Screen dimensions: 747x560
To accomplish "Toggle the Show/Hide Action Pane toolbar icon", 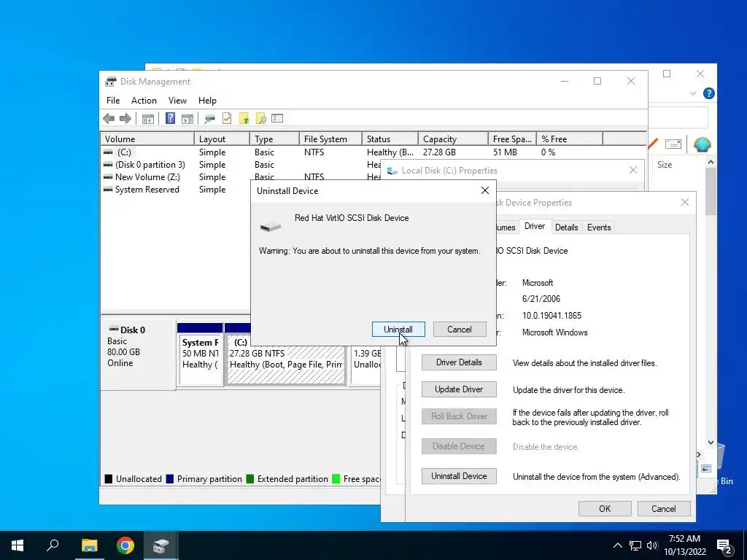I will pyautogui.click(x=187, y=119).
